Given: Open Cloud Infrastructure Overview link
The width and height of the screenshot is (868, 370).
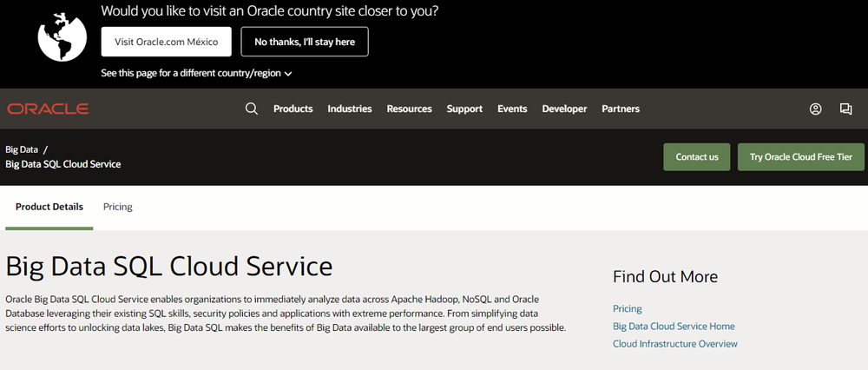Looking at the screenshot, I should [x=674, y=343].
